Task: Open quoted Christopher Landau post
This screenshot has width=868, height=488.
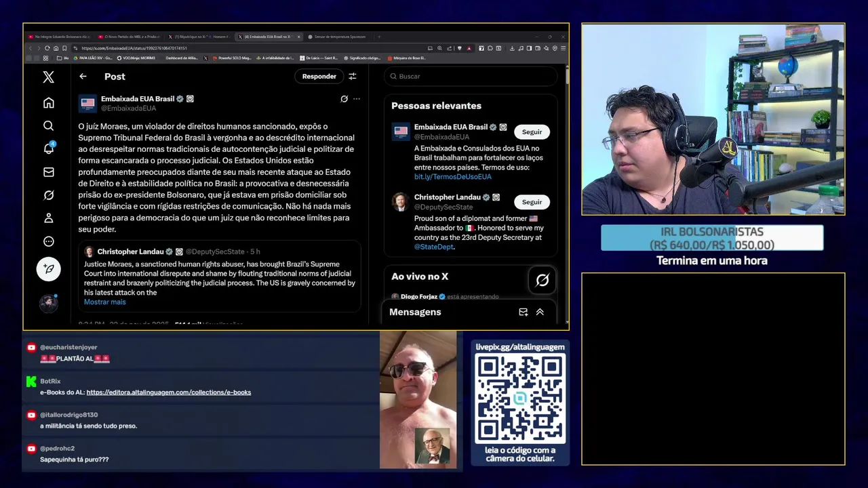Action: (x=220, y=276)
